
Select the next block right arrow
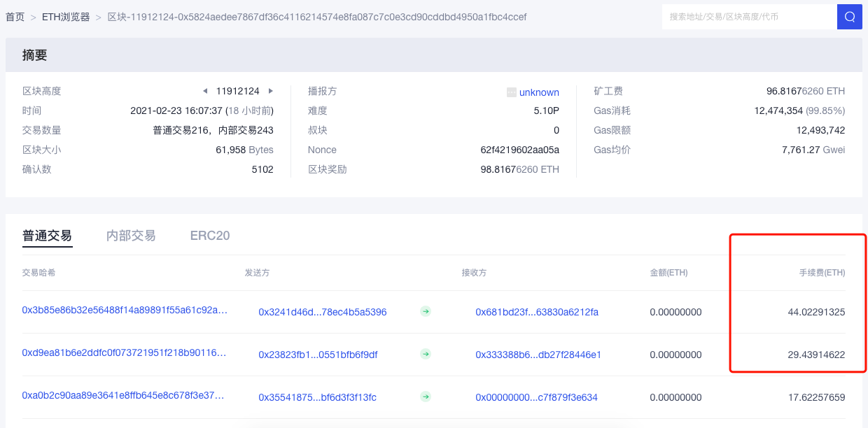[270, 90]
